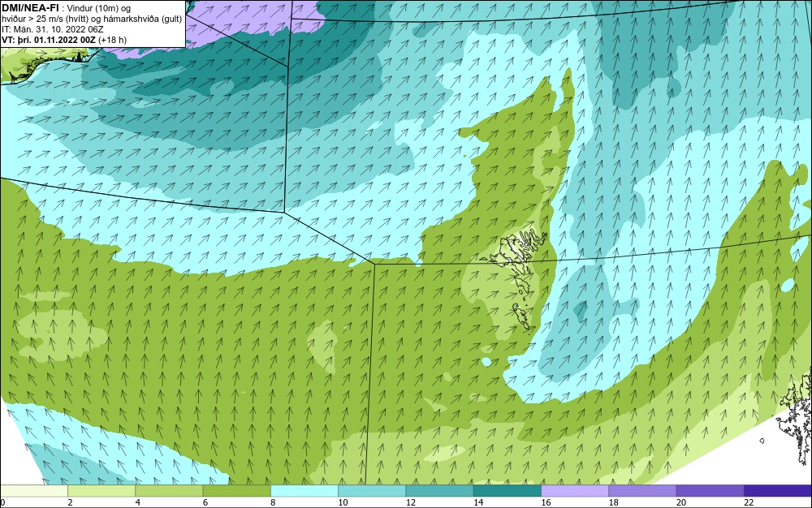The height and width of the screenshot is (508, 812).
Task: Click the 'VT: þri. 01.11.2022 00Z' line
Action: 50,39
